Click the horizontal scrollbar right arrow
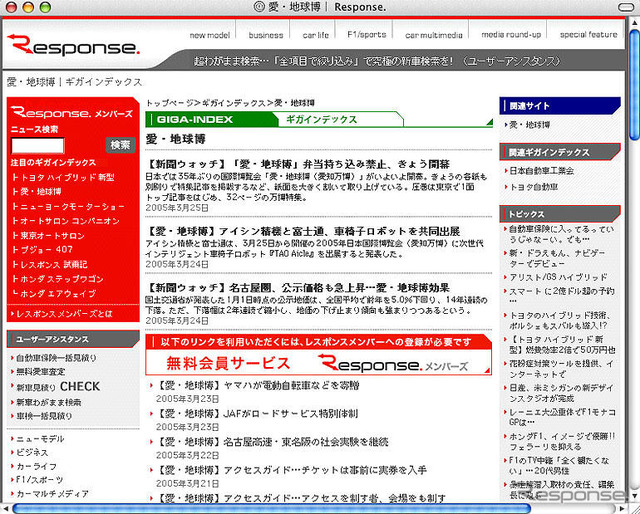This screenshot has height=514, width=640. coord(622,509)
